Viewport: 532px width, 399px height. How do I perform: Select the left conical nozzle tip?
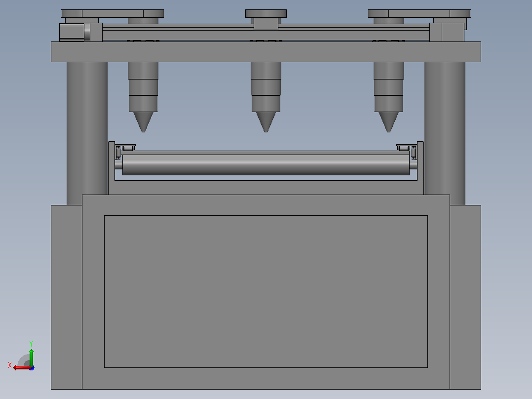pyautogui.click(x=143, y=122)
